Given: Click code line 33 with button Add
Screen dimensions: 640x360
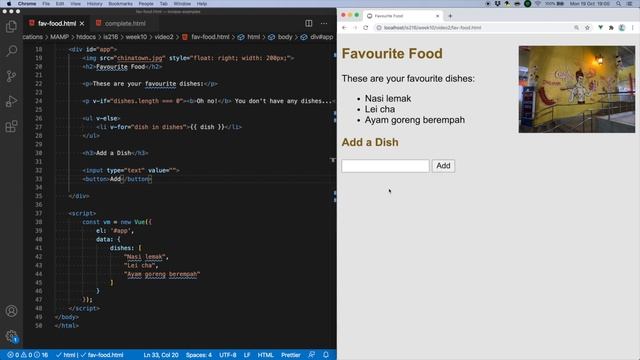Looking at the screenshot, I should (117, 179).
